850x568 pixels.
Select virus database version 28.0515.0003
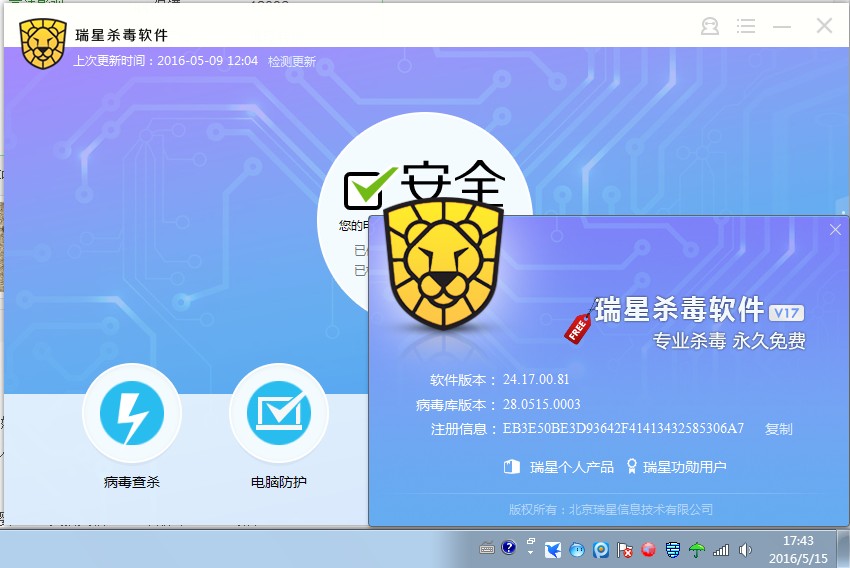(542, 404)
